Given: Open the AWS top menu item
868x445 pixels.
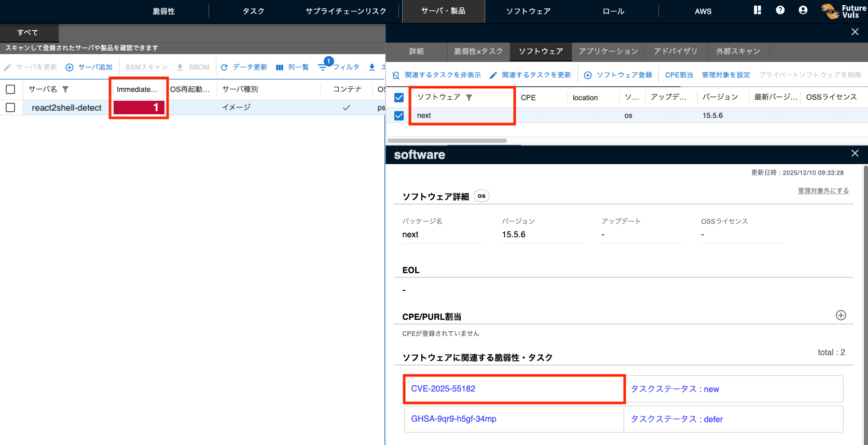Looking at the screenshot, I should tap(703, 11).
